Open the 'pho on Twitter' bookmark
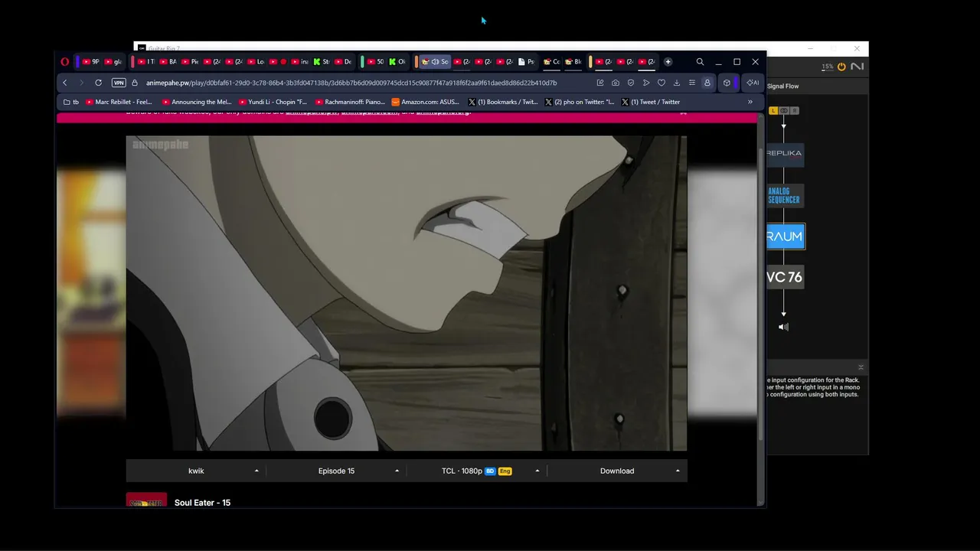 (x=580, y=102)
